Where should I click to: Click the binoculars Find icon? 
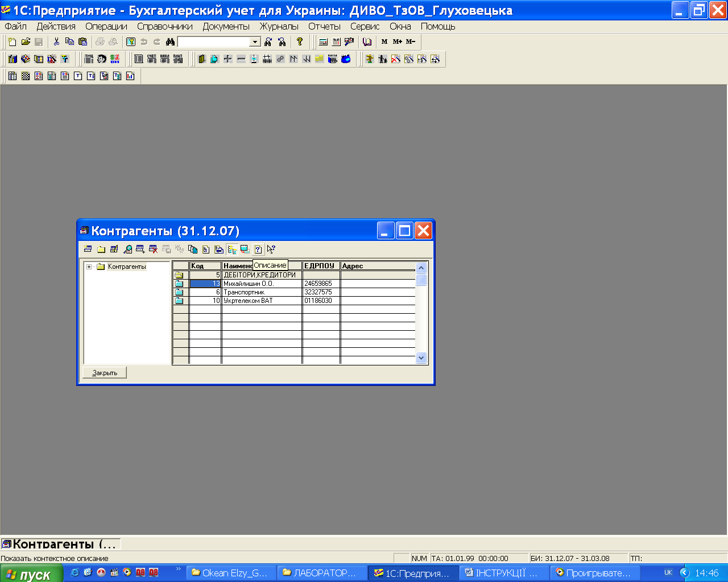169,42
